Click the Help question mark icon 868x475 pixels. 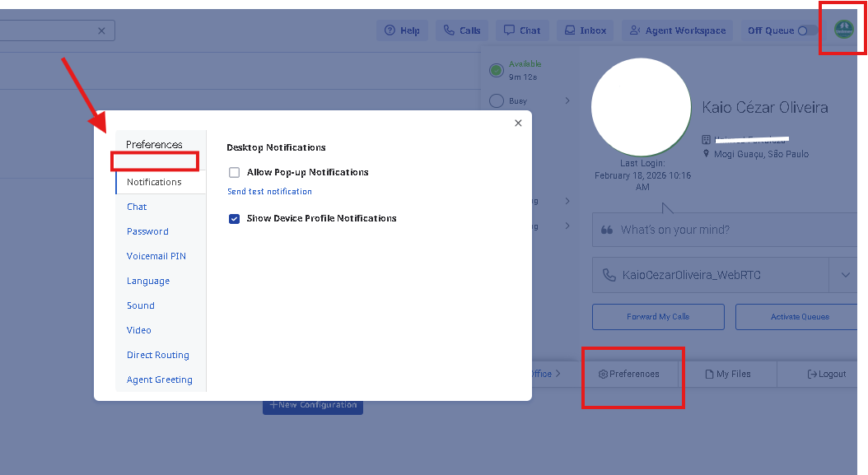(390, 30)
